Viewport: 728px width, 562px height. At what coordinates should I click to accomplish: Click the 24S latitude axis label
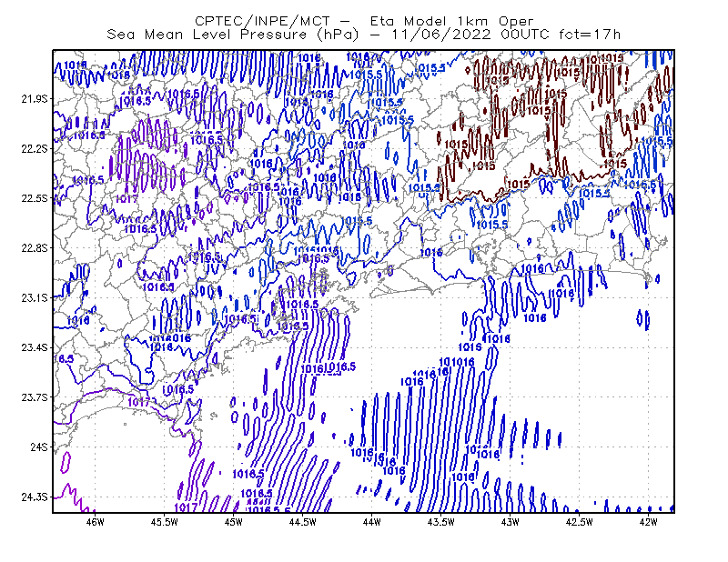click(39, 447)
